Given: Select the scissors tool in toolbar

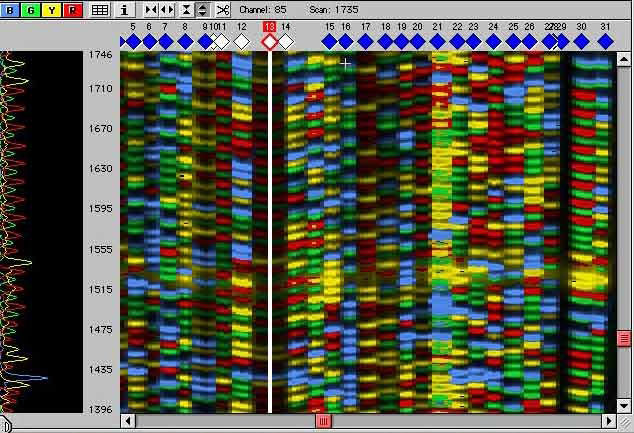Looking at the screenshot, I should point(222,10).
